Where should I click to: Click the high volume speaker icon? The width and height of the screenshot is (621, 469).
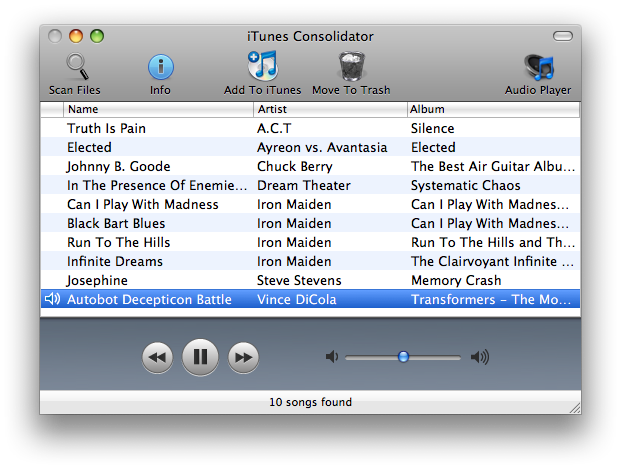[480, 357]
